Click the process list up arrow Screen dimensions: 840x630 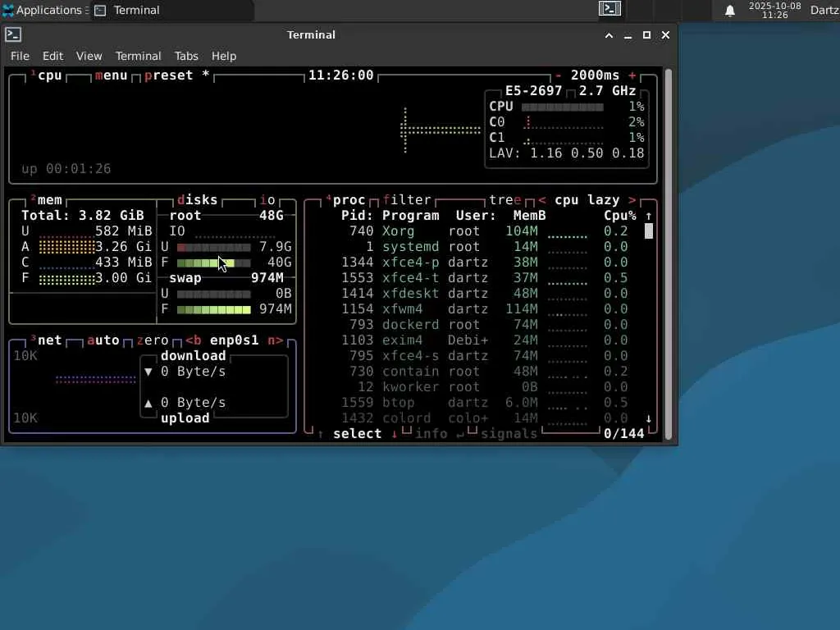[649, 216]
